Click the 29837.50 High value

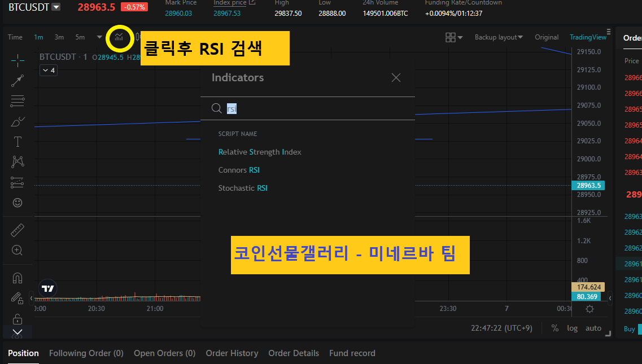(288, 13)
